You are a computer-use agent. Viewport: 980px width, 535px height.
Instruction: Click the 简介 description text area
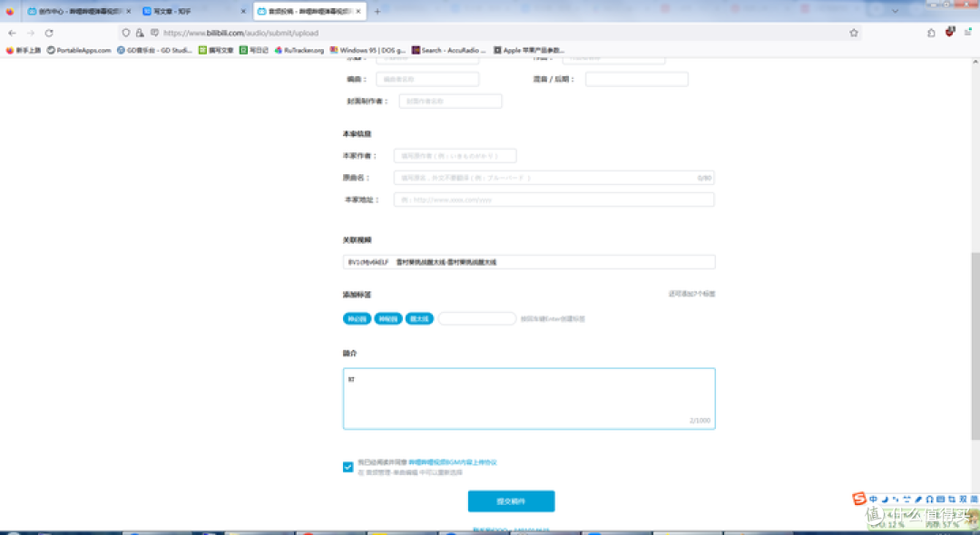[x=529, y=398]
